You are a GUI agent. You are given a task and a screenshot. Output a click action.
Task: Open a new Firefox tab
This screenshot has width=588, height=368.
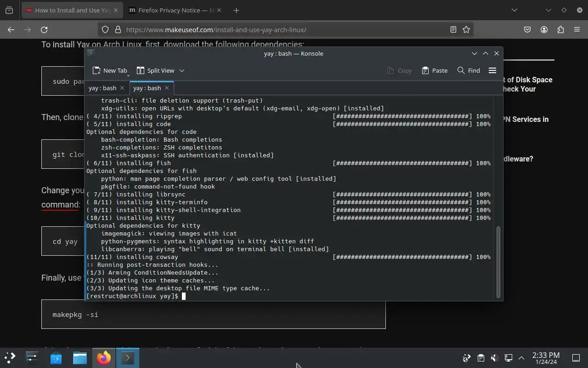click(x=236, y=10)
